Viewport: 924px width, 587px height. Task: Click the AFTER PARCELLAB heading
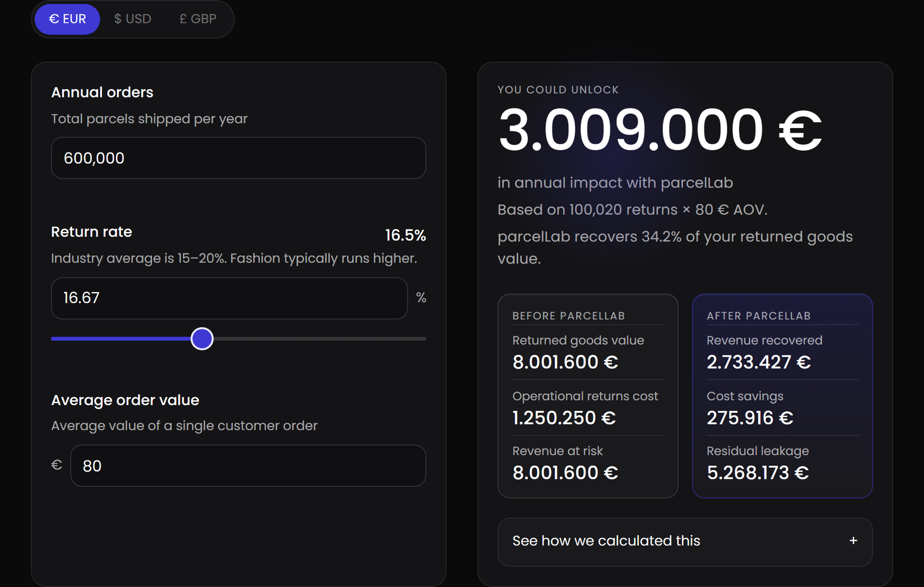(759, 316)
